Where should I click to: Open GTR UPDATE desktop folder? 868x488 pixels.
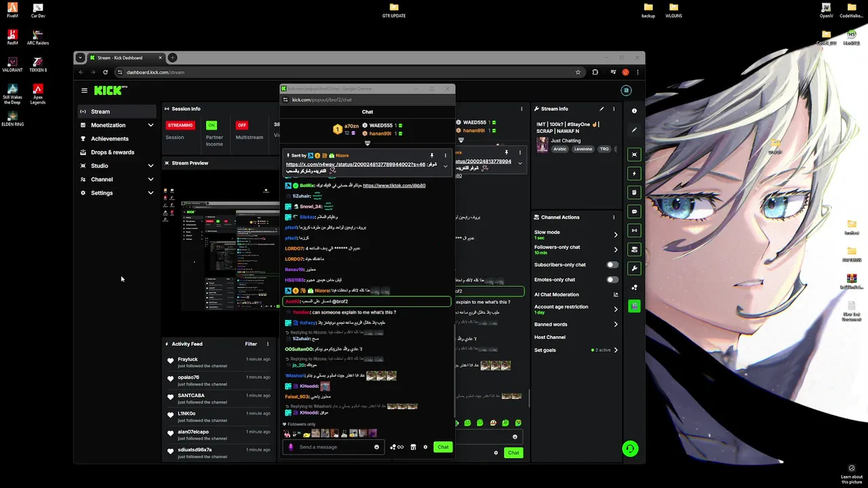(x=394, y=10)
